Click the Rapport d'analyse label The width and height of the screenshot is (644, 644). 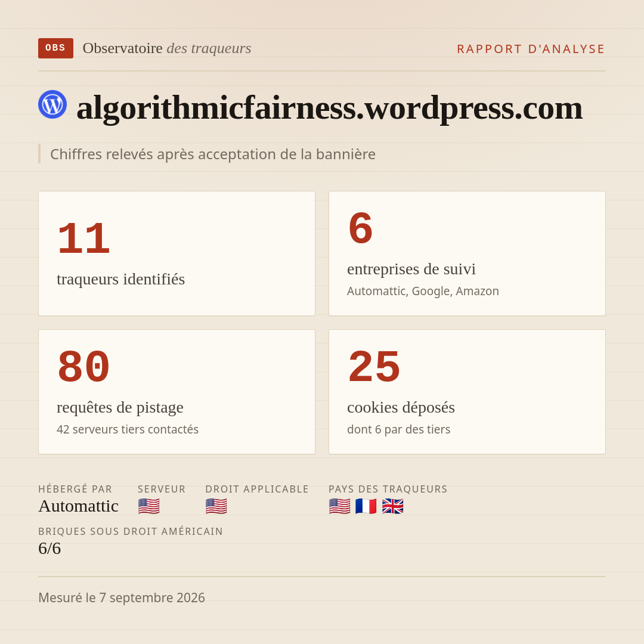tap(531, 49)
